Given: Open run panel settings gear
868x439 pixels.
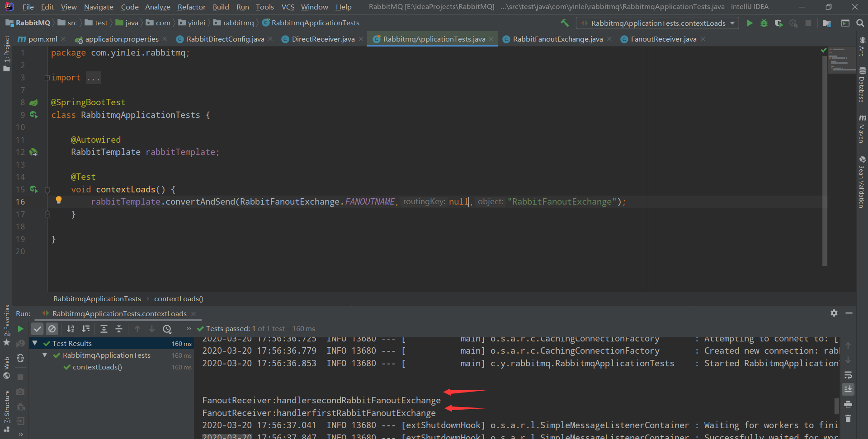Looking at the screenshot, I should pos(834,313).
